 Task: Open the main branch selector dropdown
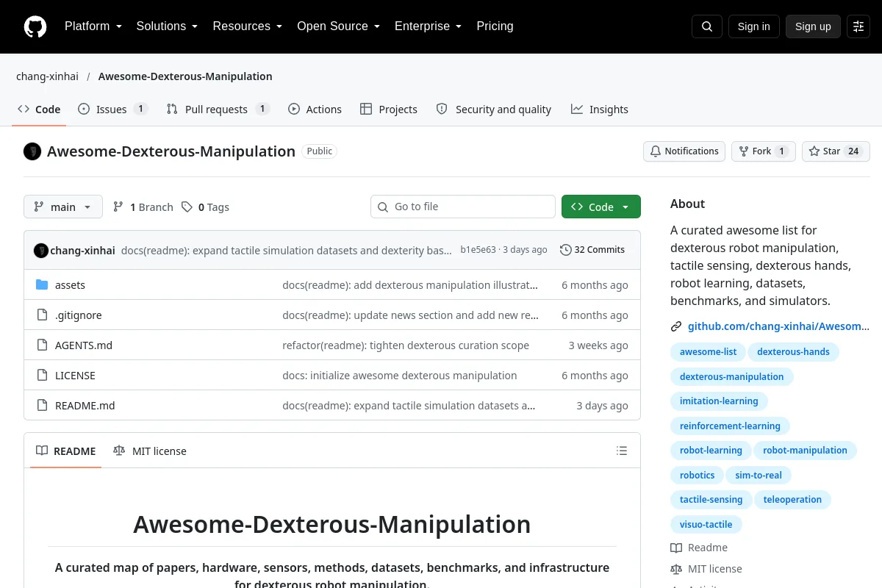point(63,207)
